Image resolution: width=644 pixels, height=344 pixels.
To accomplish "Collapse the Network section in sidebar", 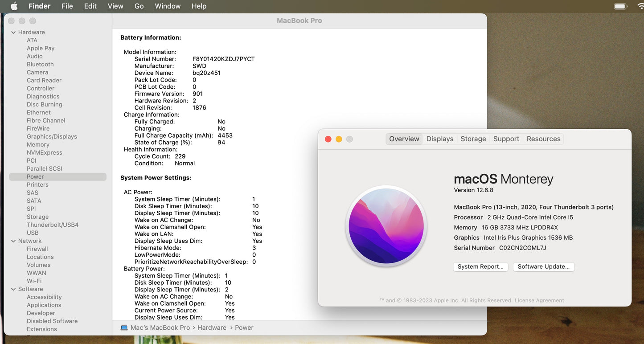I will coord(13,241).
